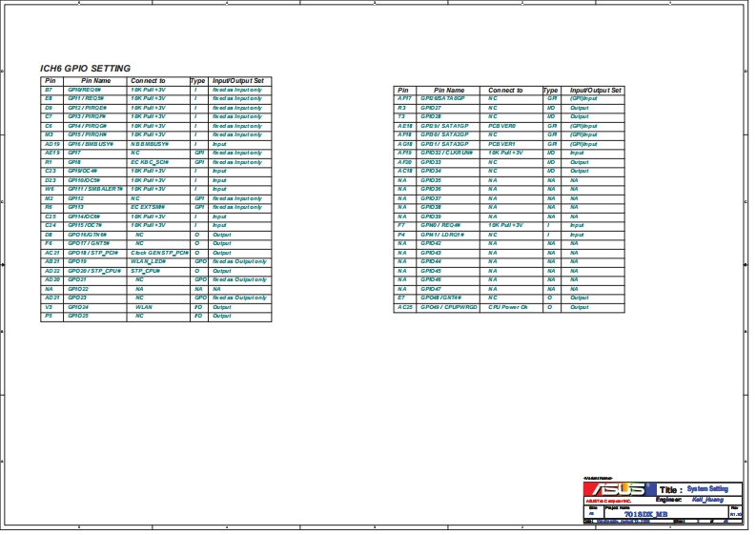Screen dimensions: 756x535
Task: Select the WLAN_LED# connection cell
Action: (148, 261)
